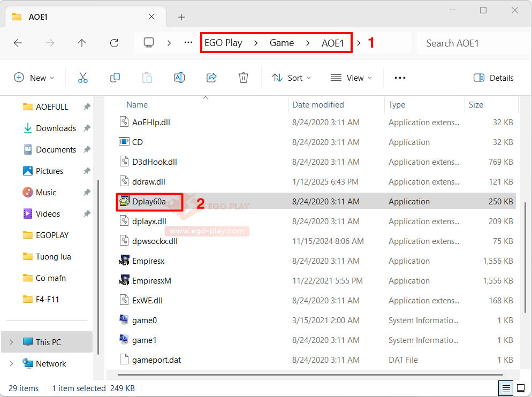This screenshot has height=397, width=532.
Task: Toggle the Details pane
Action: pyautogui.click(x=493, y=78)
